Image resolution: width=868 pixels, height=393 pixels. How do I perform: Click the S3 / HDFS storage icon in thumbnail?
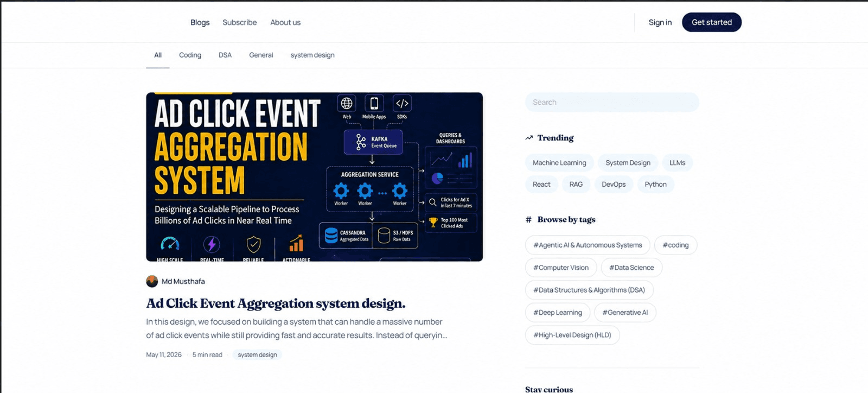coord(384,235)
